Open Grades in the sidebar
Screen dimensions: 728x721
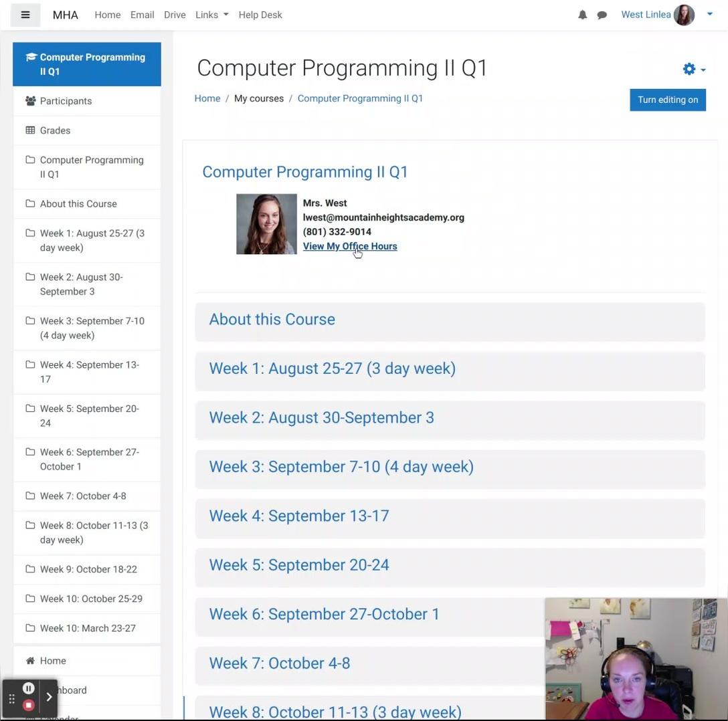(x=55, y=130)
